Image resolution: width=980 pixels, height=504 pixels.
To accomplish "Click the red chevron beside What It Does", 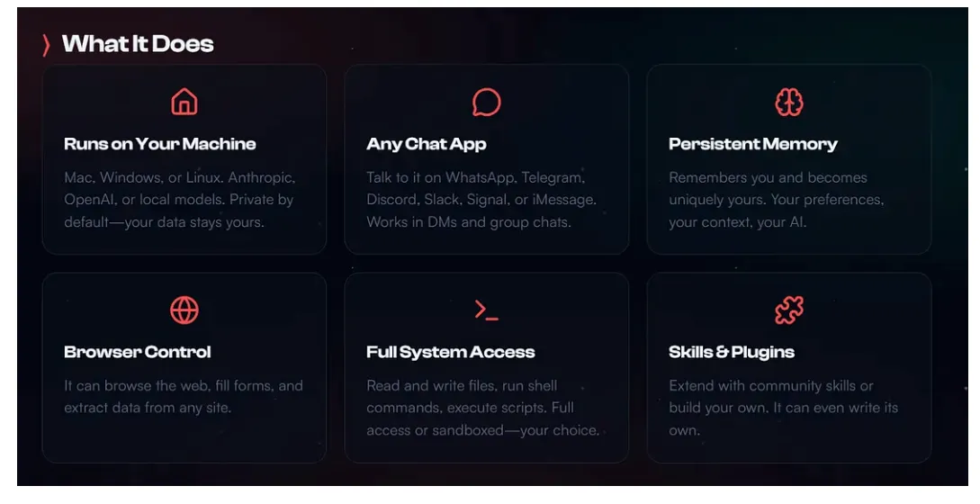I will click(x=47, y=45).
